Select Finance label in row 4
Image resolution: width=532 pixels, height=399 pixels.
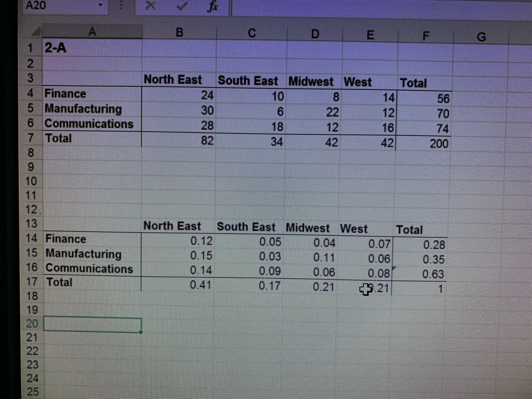pyautogui.click(x=65, y=94)
